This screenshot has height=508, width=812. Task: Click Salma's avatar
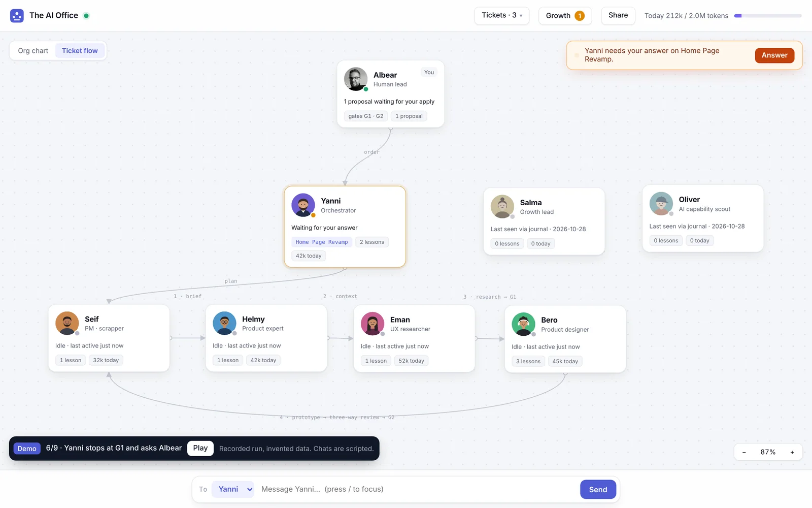click(x=502, y=207)
